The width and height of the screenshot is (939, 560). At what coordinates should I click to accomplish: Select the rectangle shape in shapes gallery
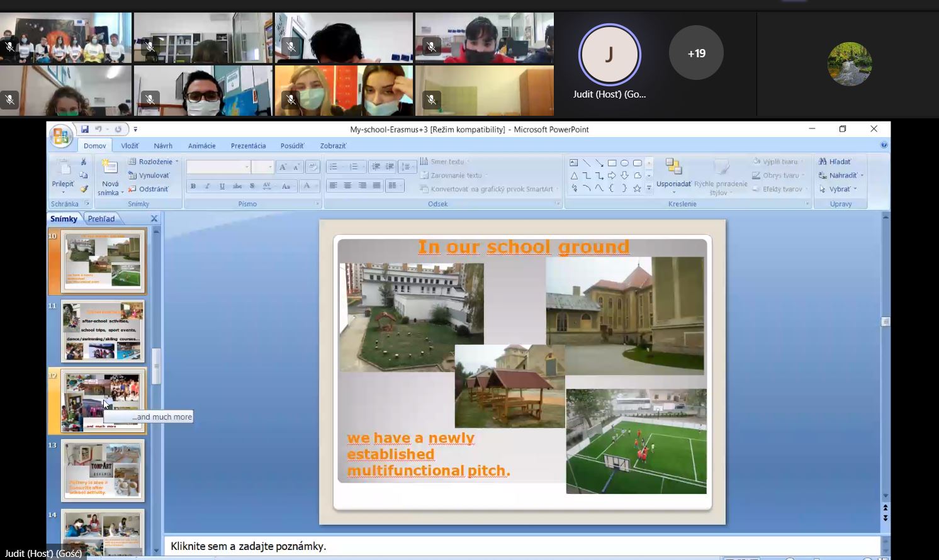612,163
